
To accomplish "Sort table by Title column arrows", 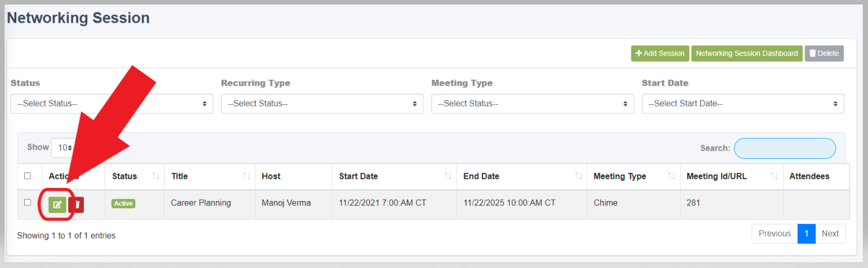I will [x=246, y=176].
